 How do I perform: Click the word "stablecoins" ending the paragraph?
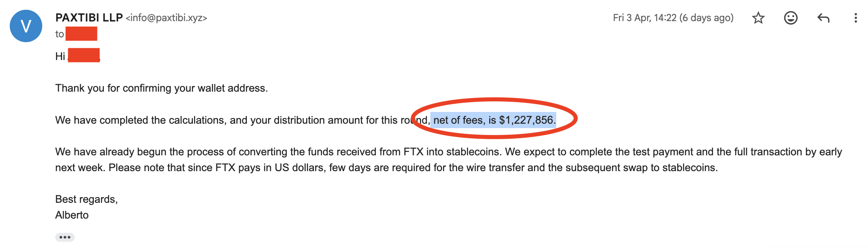coord(689,167)
